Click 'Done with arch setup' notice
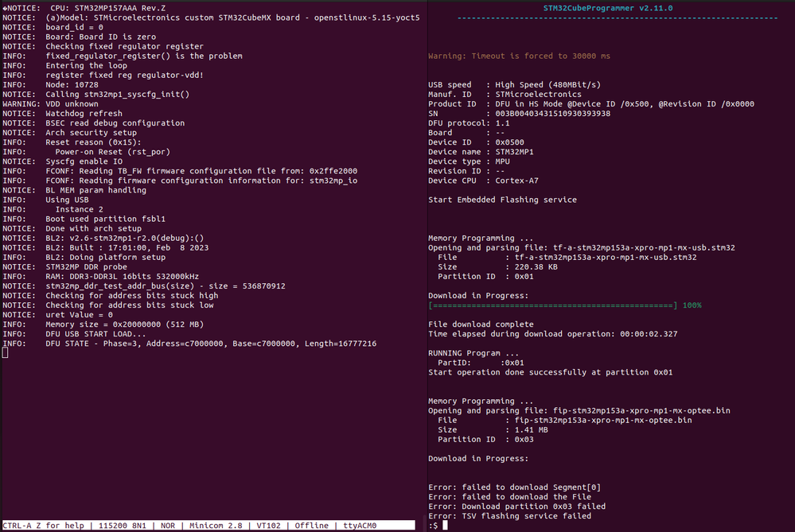Viewport: 795px width, 532px height. click(72, 229)
